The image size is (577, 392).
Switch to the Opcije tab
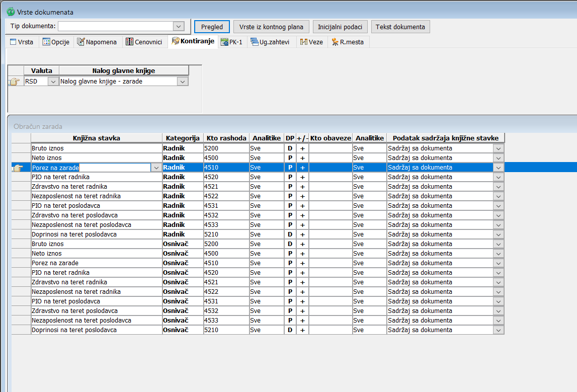[56, 42]
